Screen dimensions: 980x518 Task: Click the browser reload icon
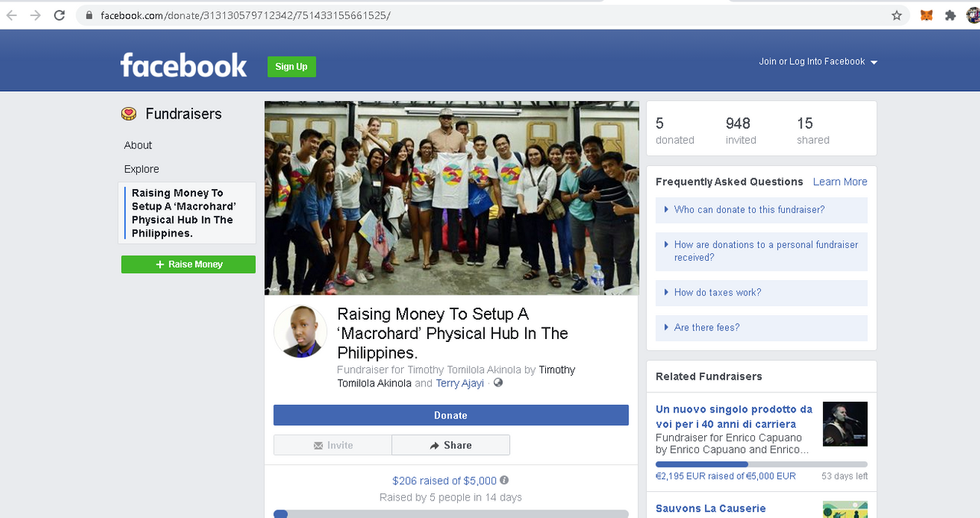(x=60, y=15)
